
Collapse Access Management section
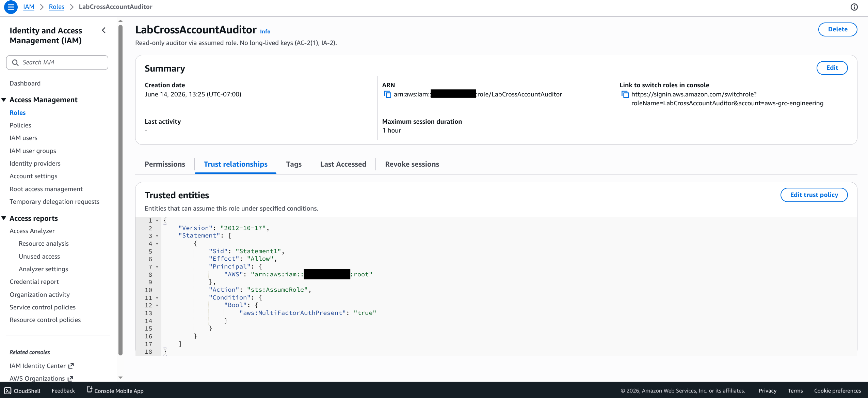(4, 100)
